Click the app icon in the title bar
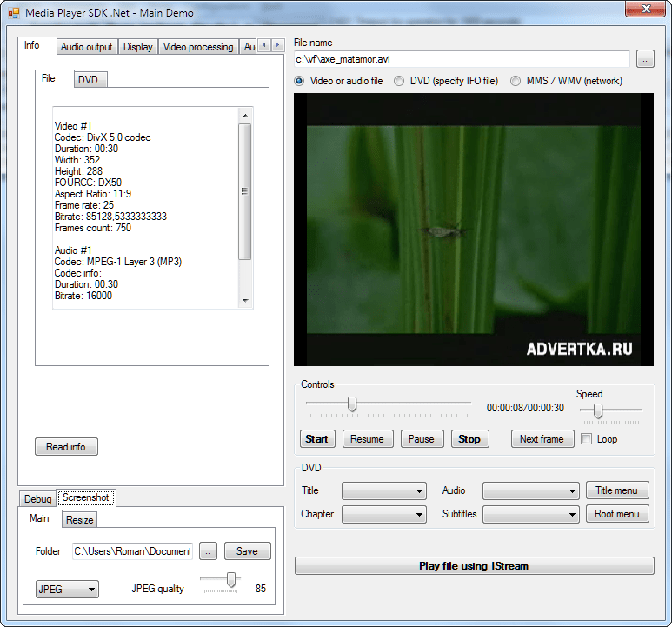This screenshot has height=627, width=672. pyautogui.click(x=13, y=13)
